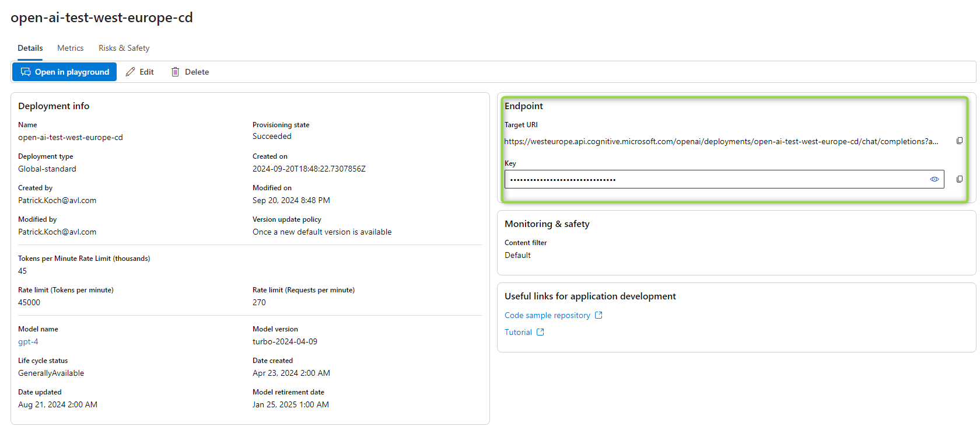Click the external-link icon beside Tutorial
The image size is (980, 426).
pyautogui.click(x=540, y=332)
